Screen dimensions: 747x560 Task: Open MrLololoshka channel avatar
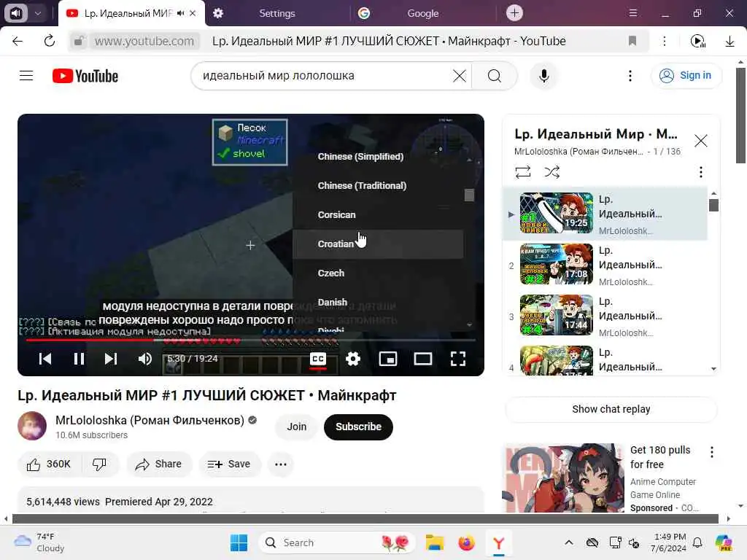[x=32, y=426]
